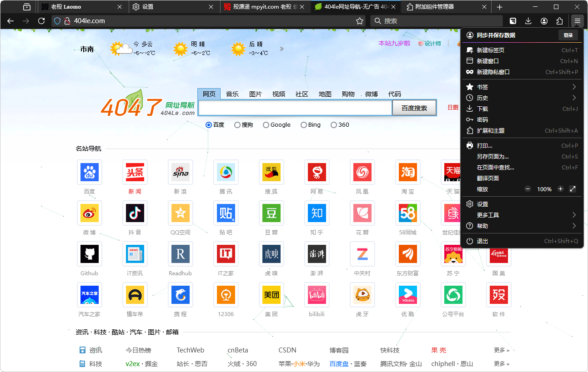Select the 搜狗 search engine radio
Image resolution: width=588 pixels, height=372 pixels.
click(237, 125)
